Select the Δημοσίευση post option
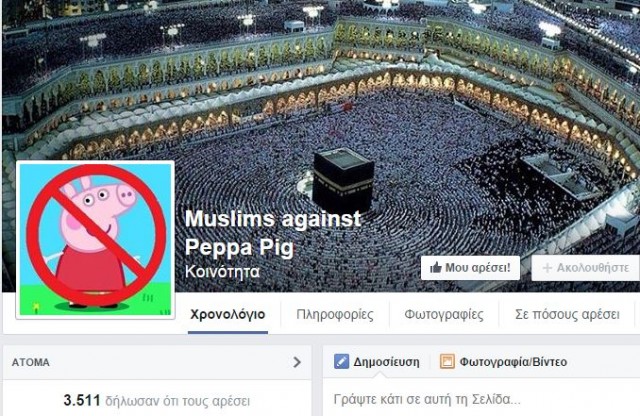Screen dimensions: 640x416 pos(377,362)
